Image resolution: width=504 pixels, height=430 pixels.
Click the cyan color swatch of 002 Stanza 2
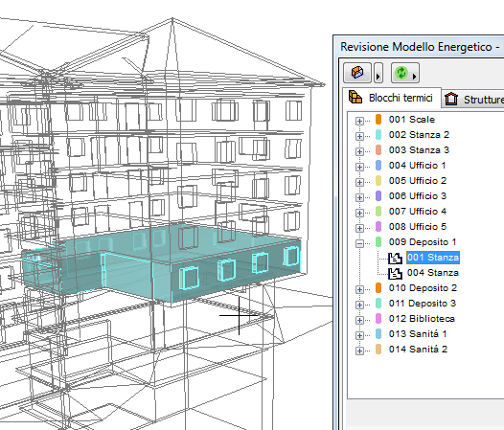[378, 135]
